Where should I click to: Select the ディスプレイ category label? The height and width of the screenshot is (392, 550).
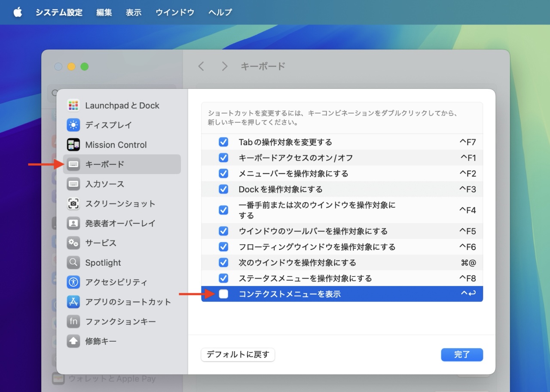pos(108,125)
